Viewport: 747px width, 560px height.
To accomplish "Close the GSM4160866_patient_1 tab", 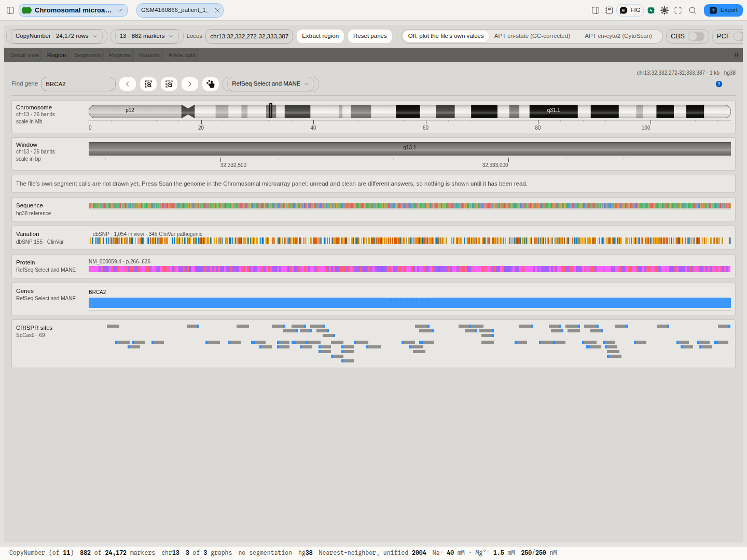I will (x=217, y=10).
